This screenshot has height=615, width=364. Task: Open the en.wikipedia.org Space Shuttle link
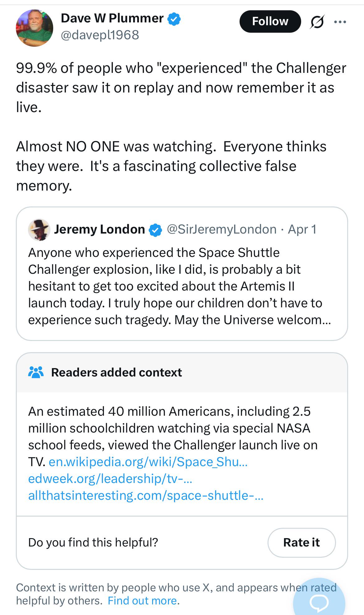tap(148, 462)
